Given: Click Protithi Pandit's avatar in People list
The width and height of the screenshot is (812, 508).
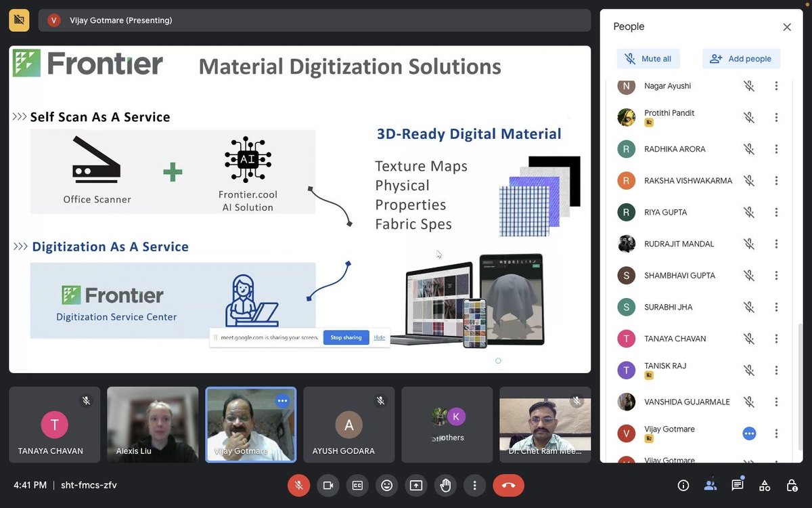Looking at the screenshot, I should pos(627,117).
